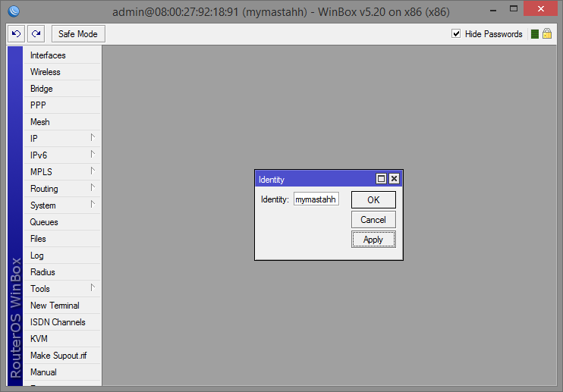Open the Queues menu

pos(62,222)
